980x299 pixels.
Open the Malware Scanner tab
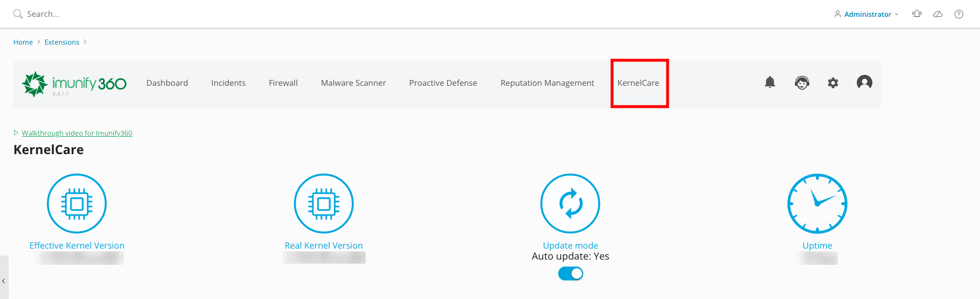pyautogui.click(x=353, y=83)
